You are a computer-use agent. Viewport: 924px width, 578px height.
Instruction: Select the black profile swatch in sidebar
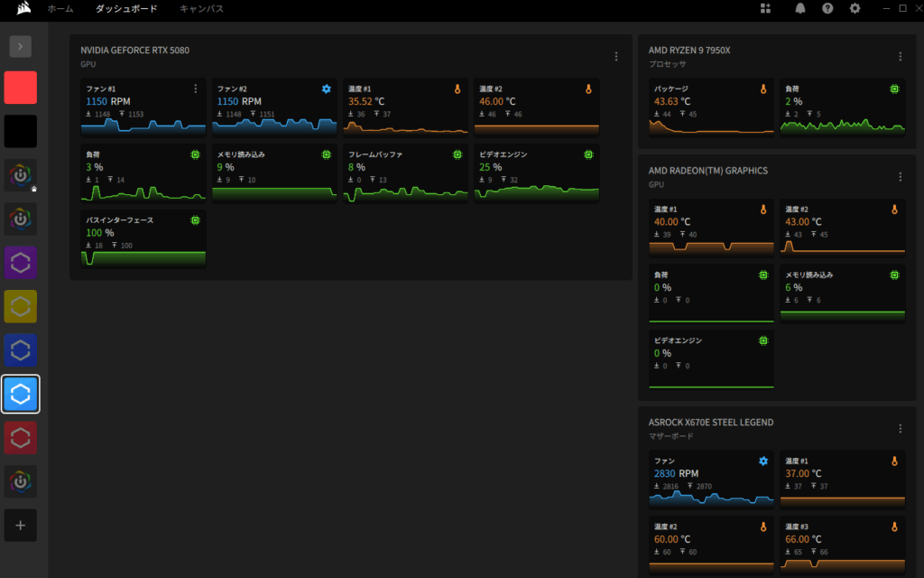tap(21, 131)
